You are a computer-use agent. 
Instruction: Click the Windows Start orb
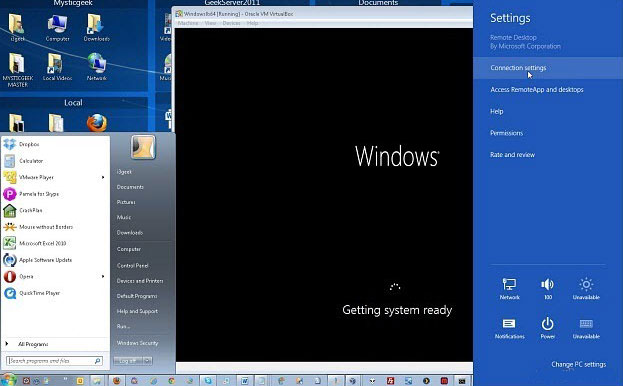(x=8, y=380)
